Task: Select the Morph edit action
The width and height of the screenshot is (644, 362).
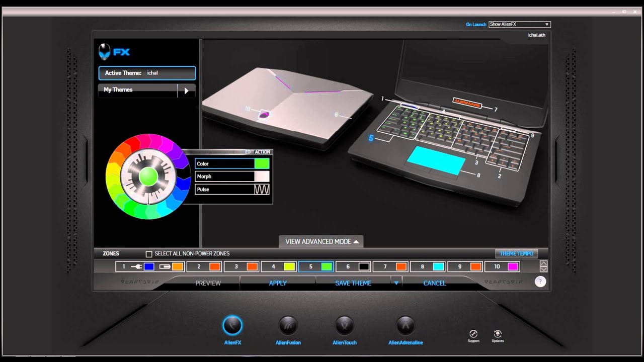Action: (232, 176)
